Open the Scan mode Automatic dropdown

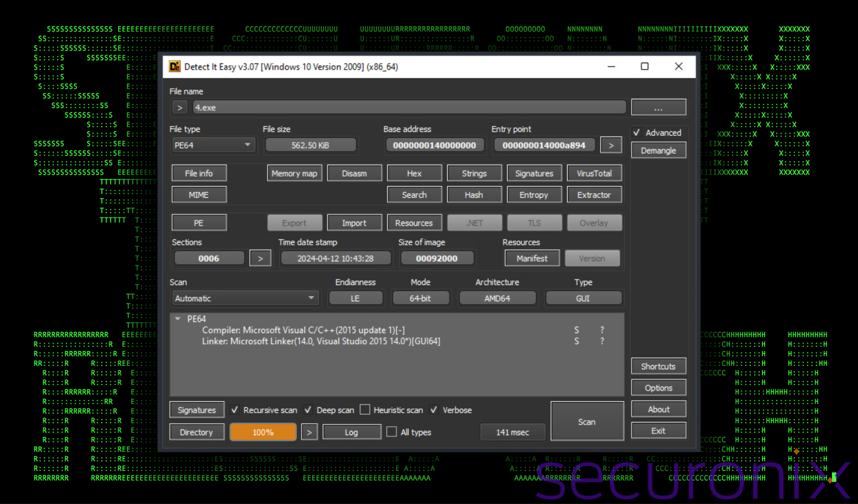[245, 298]
